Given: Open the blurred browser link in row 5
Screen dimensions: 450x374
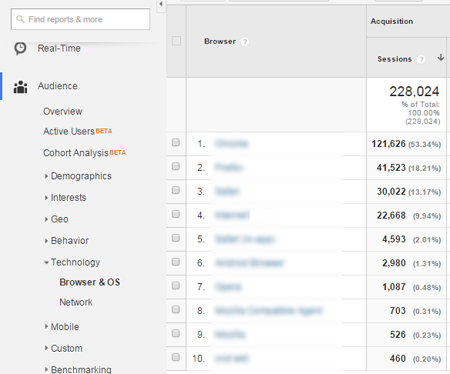Looking at the screenshot, I should (x=245, y=239).
